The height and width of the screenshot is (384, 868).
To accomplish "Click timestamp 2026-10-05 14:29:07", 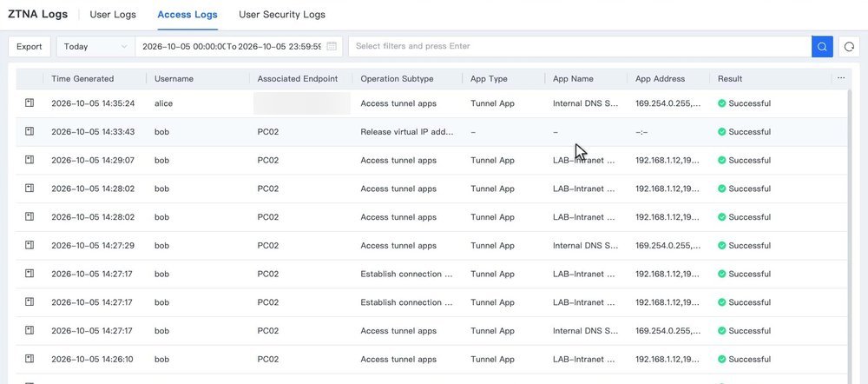I will click(x=93, y=160).
